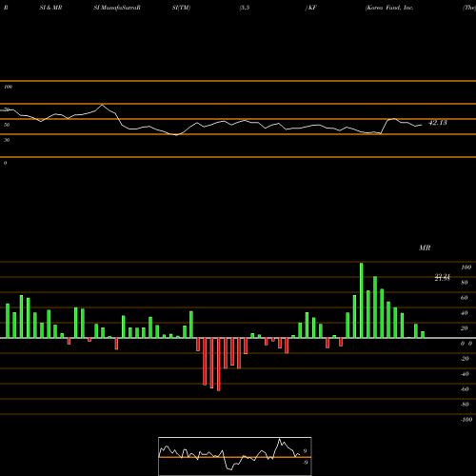Screen dimensions: 476x476
Task: Click the 'Korea Fund, Inc.' company name
Action: (389, 8)
